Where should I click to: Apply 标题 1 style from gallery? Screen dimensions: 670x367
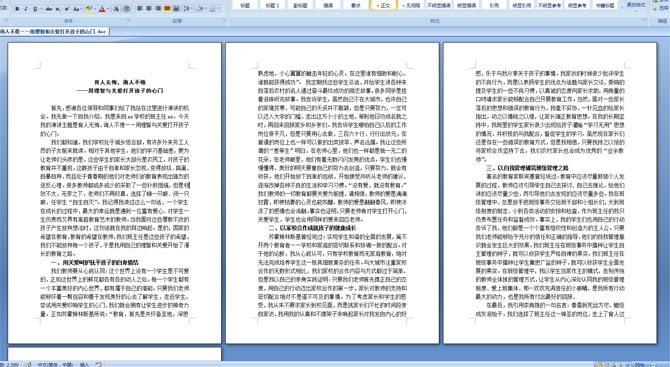tap(272, 5)
